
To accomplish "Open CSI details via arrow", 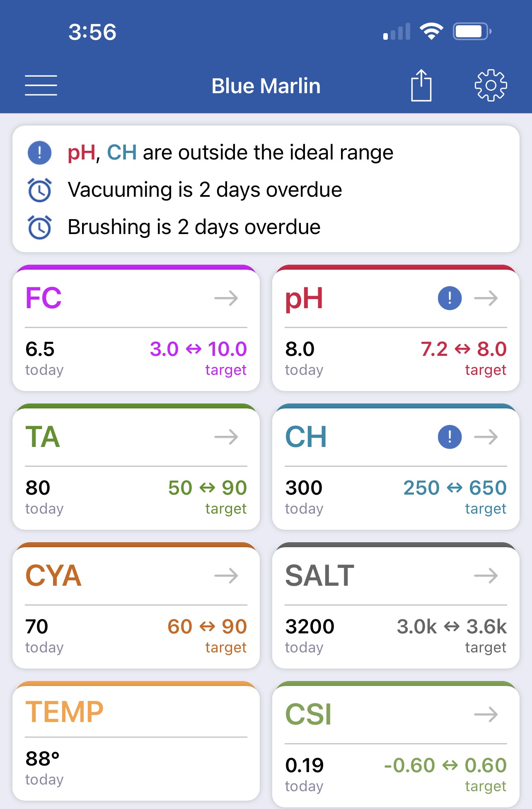I will [x=486, y=714].
